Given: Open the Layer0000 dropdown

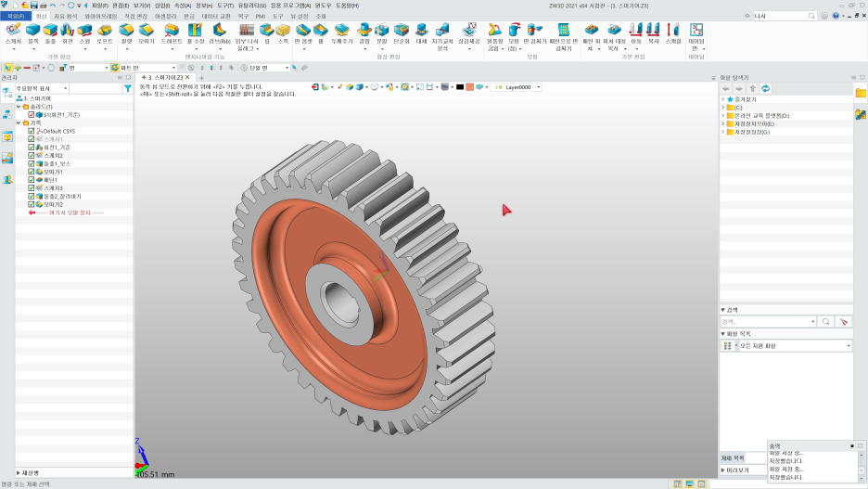Looking at the screenshot, I should [517, 87].
